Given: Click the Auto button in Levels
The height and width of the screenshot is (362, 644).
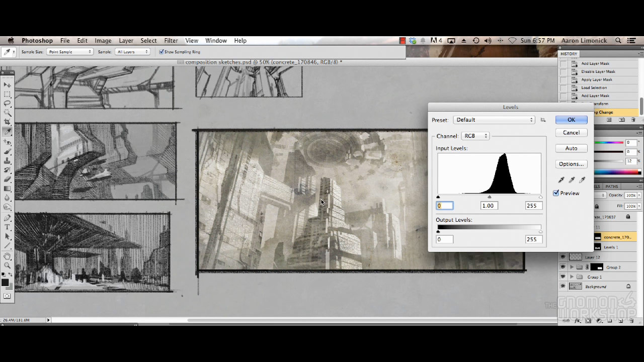Looking at the screenshot, I should 571,148.
